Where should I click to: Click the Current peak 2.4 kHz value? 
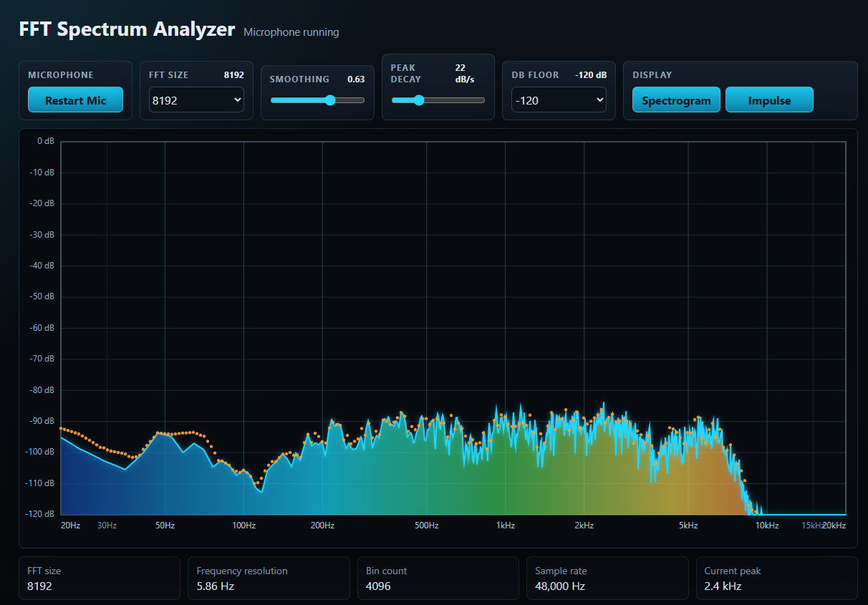tap(723, 586)
